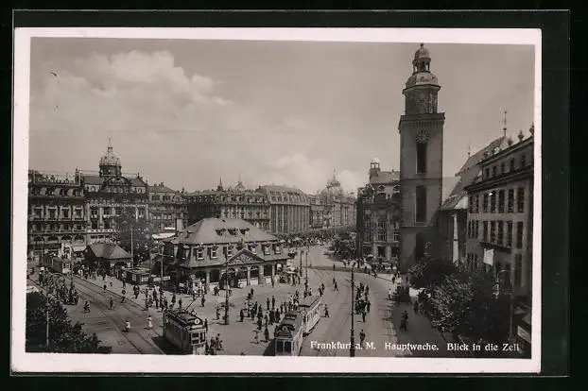Image resolution: width=588 pixels, height=391 pixels.
Task: Click the 'Frankfurt a. M.' caption text
Action: (x=341, y=347)
